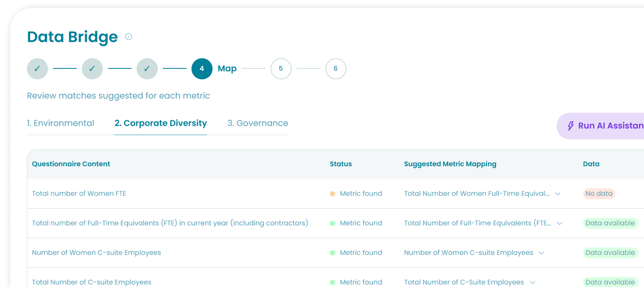Open the 3. Governance tab
Viewport: 644px width, 287px height.
(258, 123)
